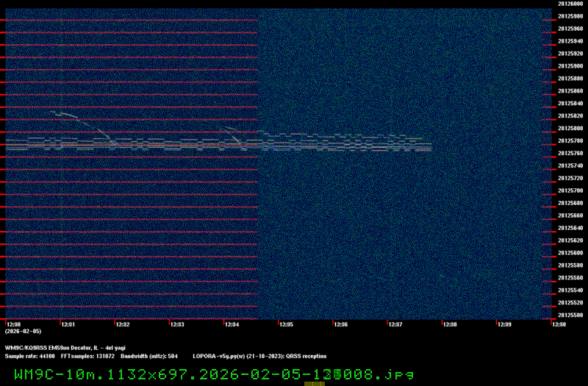This screenshot has height=386, width=588.
Task: Click the signal band end near 12:07
Action: pyautogui.click(x=429, y=145)
